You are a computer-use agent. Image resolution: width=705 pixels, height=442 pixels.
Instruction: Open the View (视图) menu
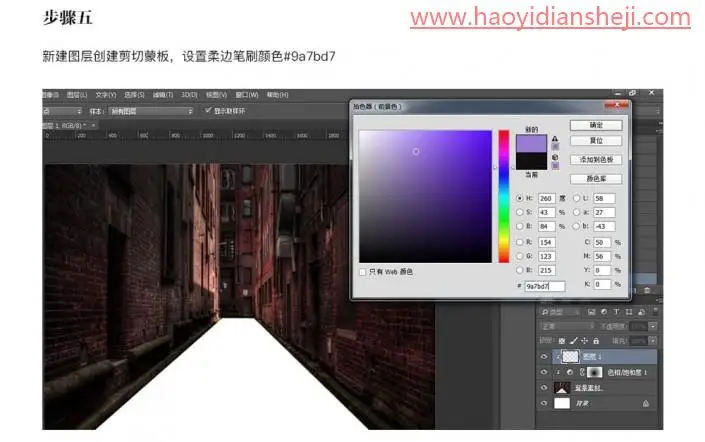tap(216, 95)
